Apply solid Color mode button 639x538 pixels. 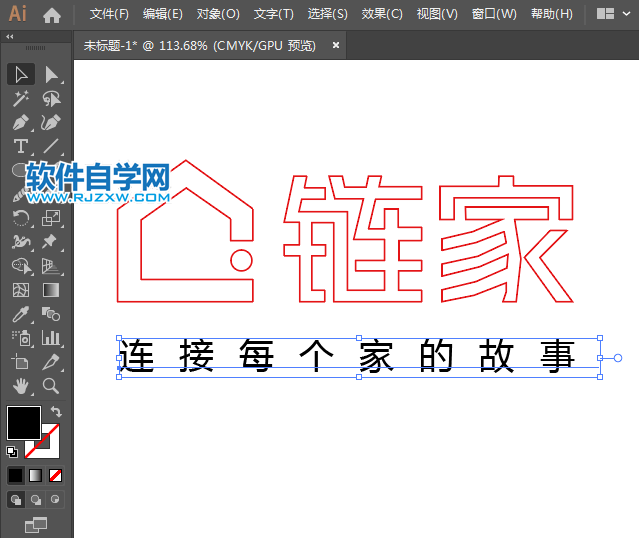[16, 475]
